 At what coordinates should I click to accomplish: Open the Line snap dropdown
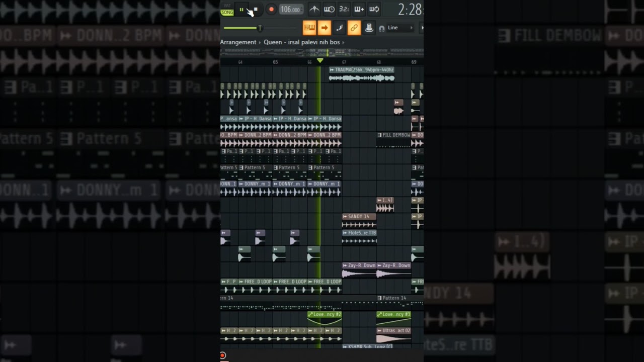tap(400, 28)
